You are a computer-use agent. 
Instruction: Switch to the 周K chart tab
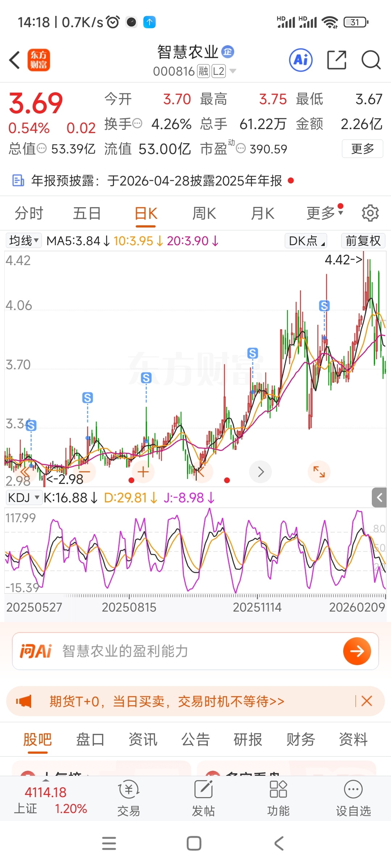tap(204, 213)
